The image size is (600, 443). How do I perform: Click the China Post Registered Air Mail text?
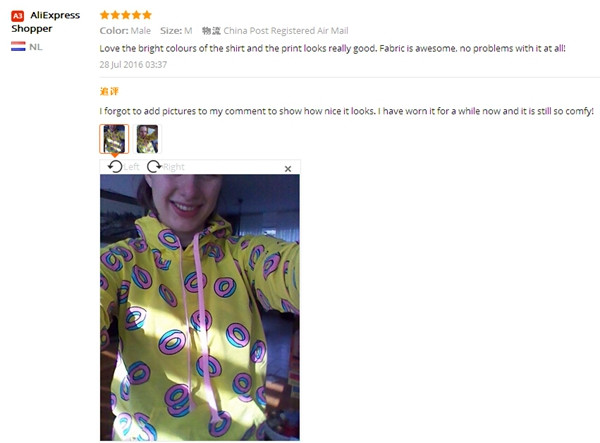click(x=285, y=31)
